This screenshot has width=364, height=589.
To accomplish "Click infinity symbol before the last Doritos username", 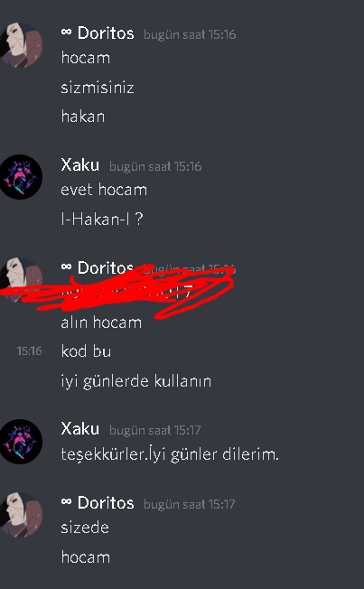I will [x=66, y=502].
